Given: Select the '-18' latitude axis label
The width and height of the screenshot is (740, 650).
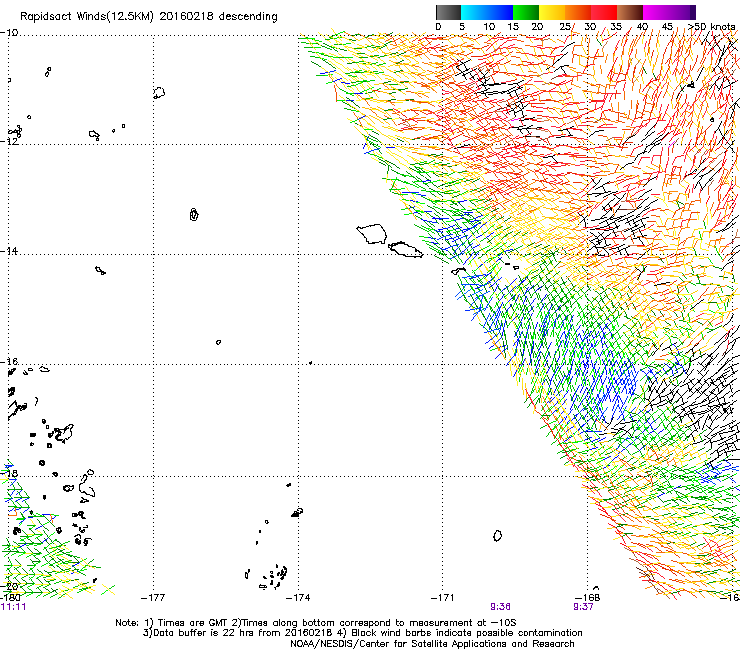Looking at the screenshot, I should pos(9,473).
